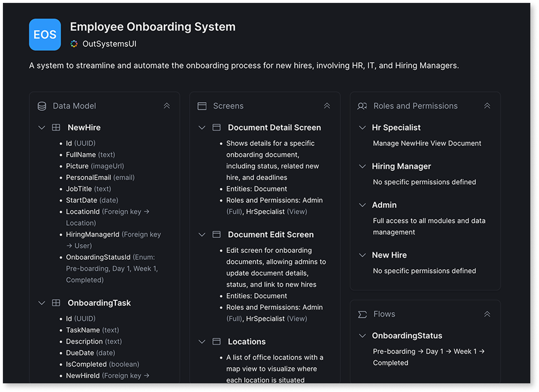The width and height of the screenshot is (539, 392).
Task: Click the NewHire entity table icon
Action: click(56, 128)
